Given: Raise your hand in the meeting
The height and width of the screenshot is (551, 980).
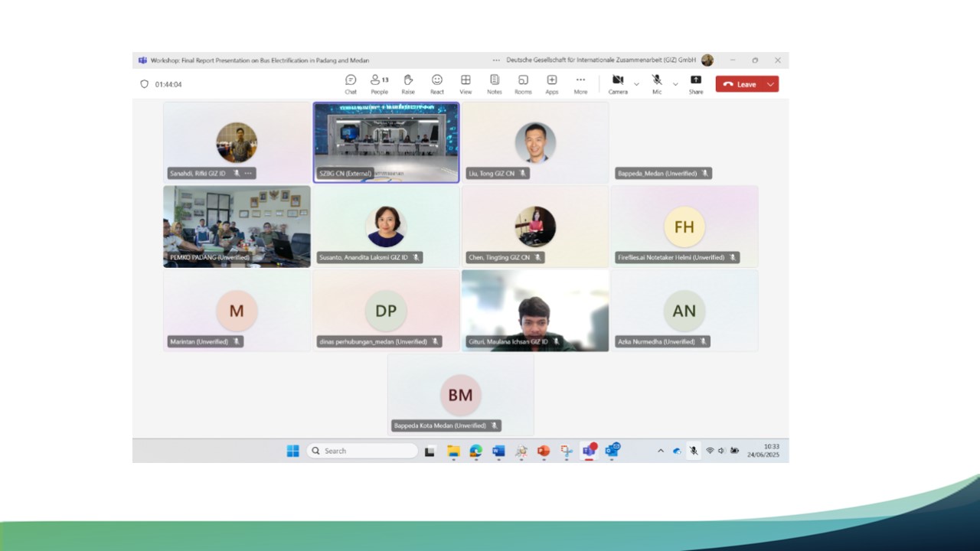Looking at the screenshot, I should click(408, 84).
